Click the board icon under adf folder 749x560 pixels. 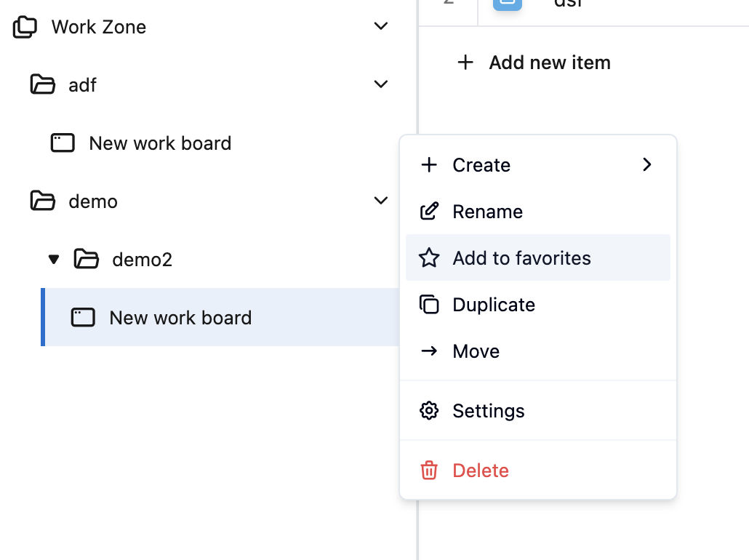[x=63, y=143]
